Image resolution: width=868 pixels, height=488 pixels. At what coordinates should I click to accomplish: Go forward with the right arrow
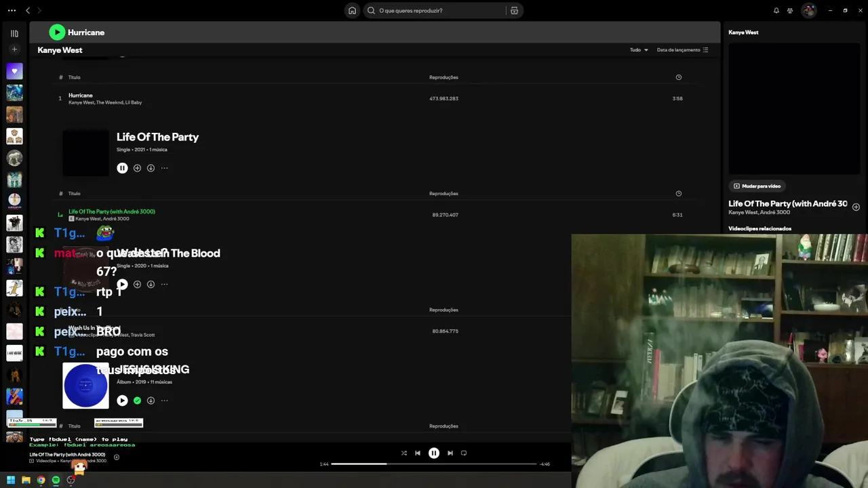39,10
